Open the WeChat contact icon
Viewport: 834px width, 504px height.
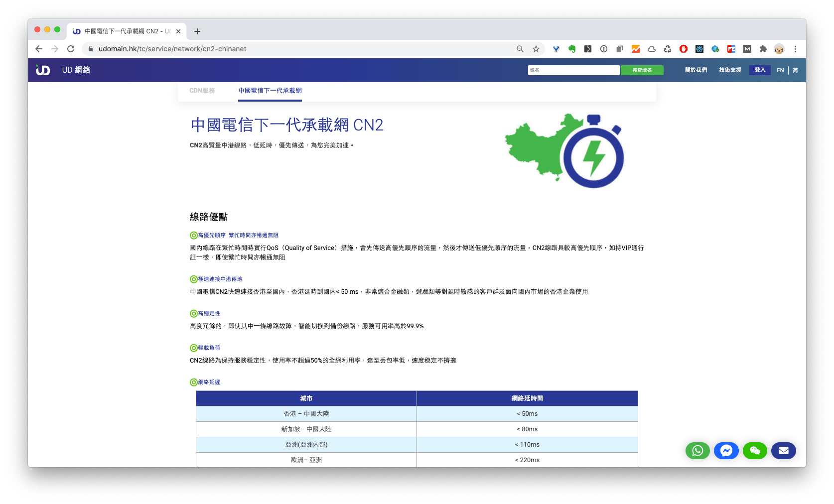754,451
